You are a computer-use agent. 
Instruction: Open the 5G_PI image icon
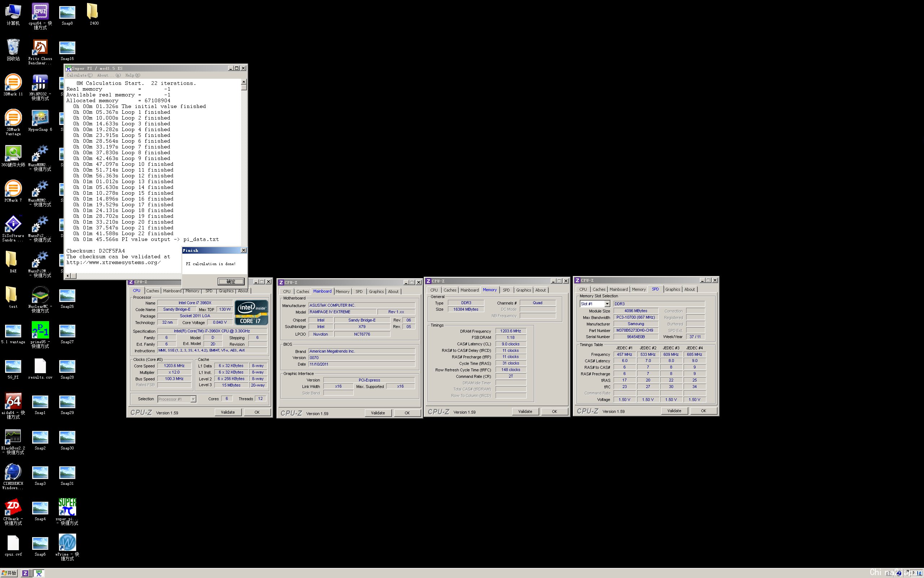(13, 369)
